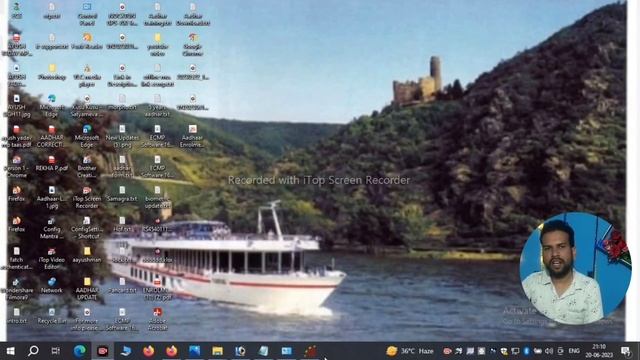Open the Brother Creati shortcut
This screenshot has width=640, height=360.
pos(87,167)
